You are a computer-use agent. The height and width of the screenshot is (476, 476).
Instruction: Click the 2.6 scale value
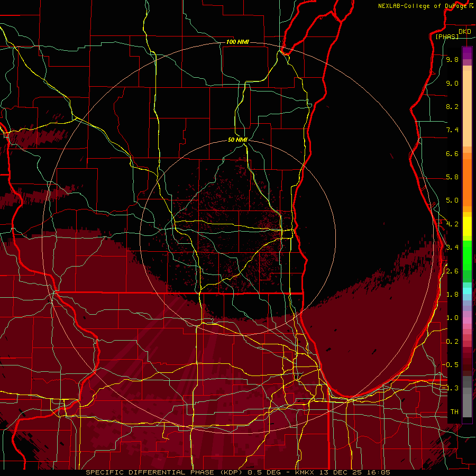(452, 271)
